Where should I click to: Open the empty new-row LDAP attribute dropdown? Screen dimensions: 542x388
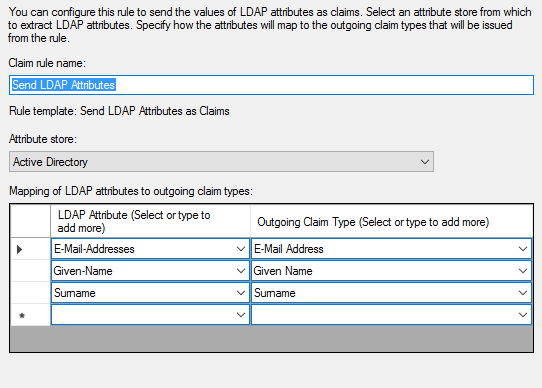[241, 315]
